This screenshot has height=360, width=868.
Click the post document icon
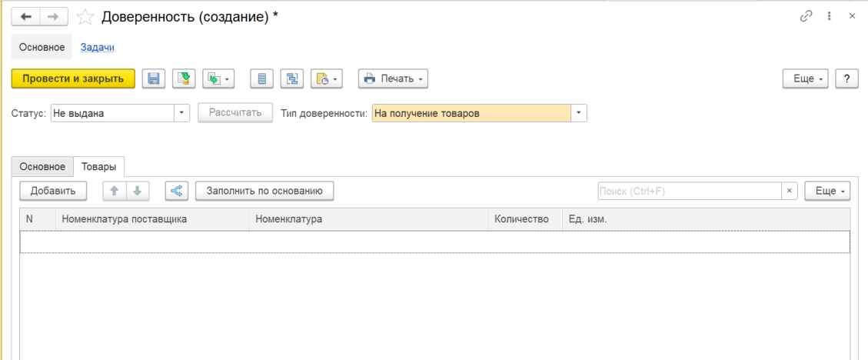click(184, 78)
